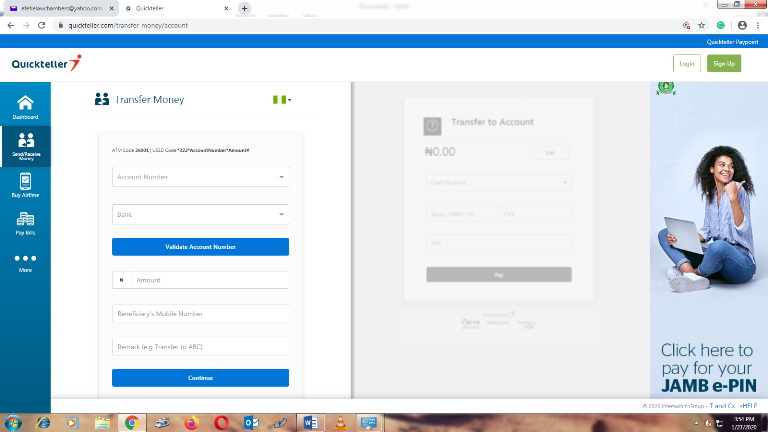The image size is (768, 432).
Task: Open a new browser tab
Action: point(245,8)
